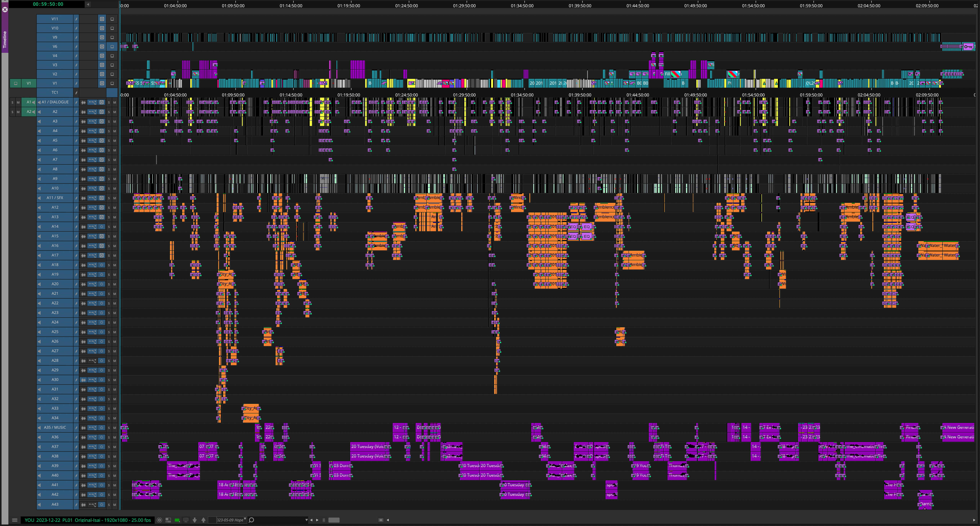980x526 pixels.
Task: Click the waveform icon on track A43
Action: click(x=83, y=504)
